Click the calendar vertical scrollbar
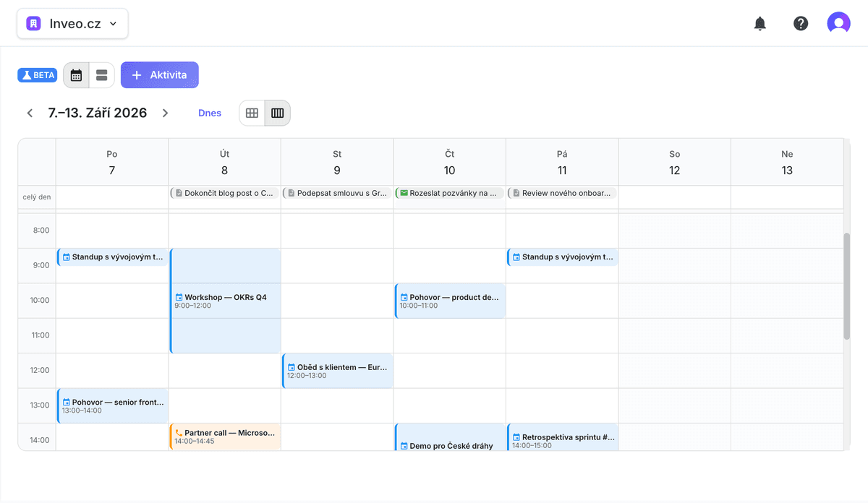 coord(846,286)
